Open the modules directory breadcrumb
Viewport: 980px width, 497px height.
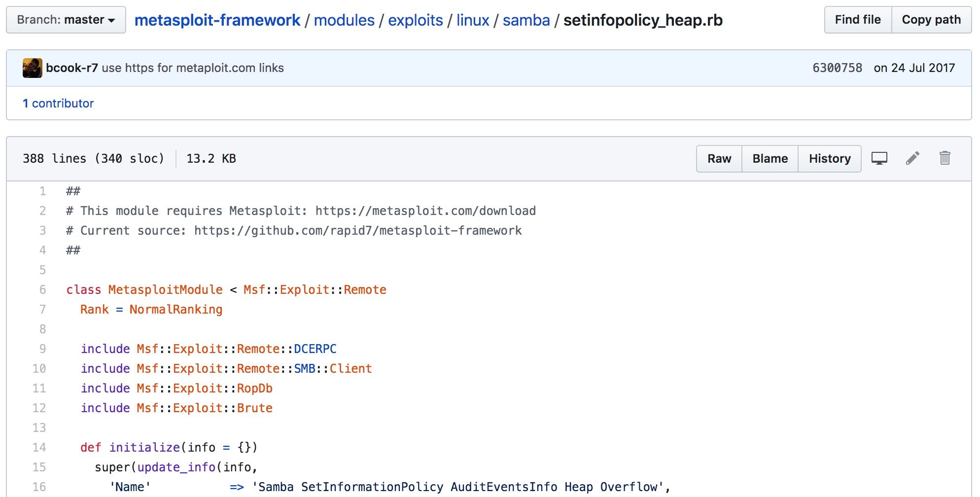[344, 20]
